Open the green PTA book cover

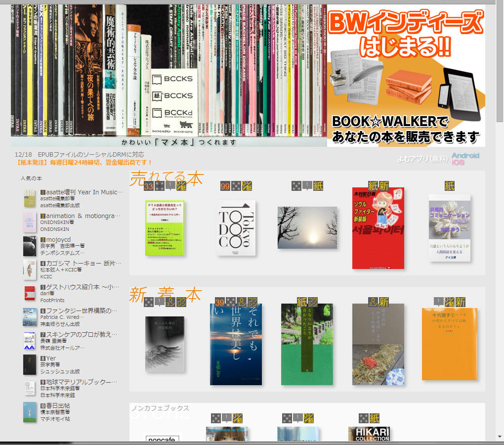coord(165,228)
